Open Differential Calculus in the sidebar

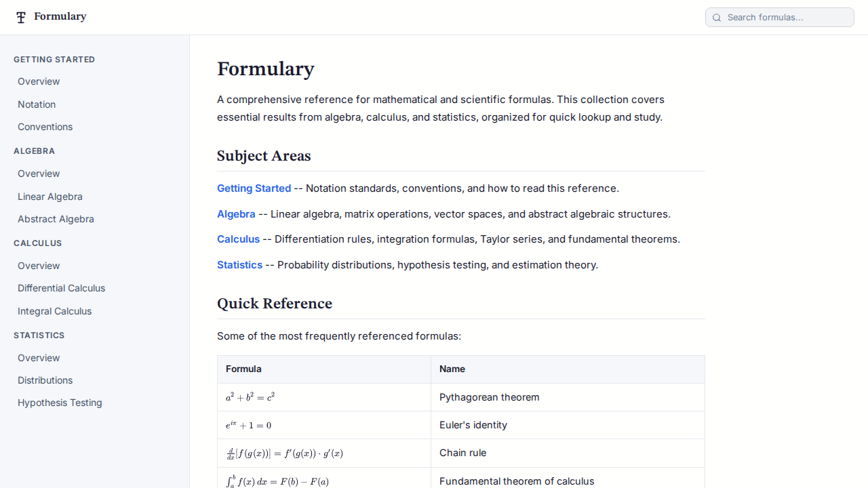pos(61,288)
